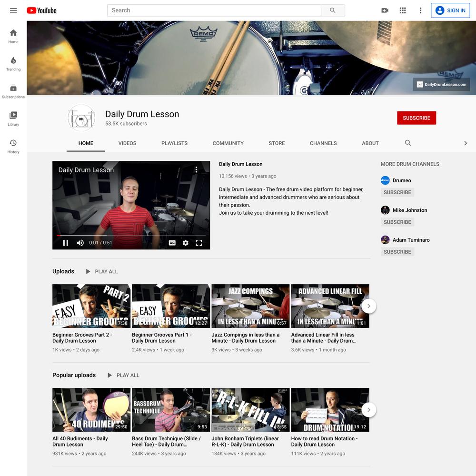Click play icon for Popular uploads
Viewport: 476px width, 476px height.
[x=109, y=375]
